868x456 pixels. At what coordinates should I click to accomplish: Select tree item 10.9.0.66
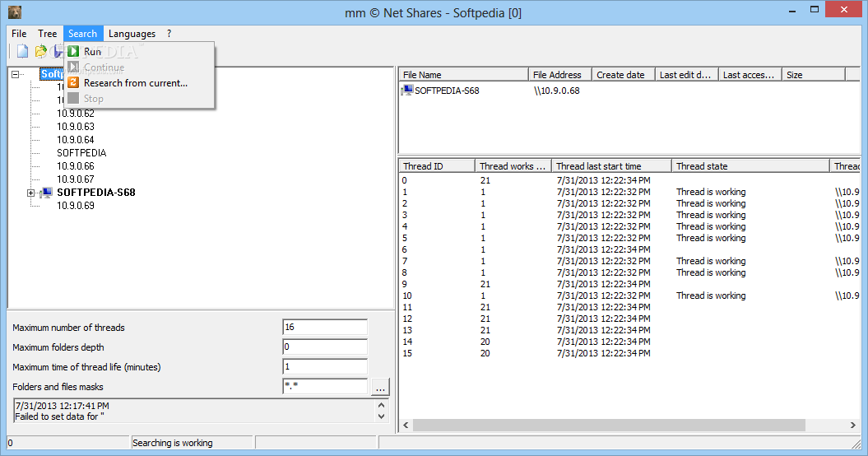76,166
